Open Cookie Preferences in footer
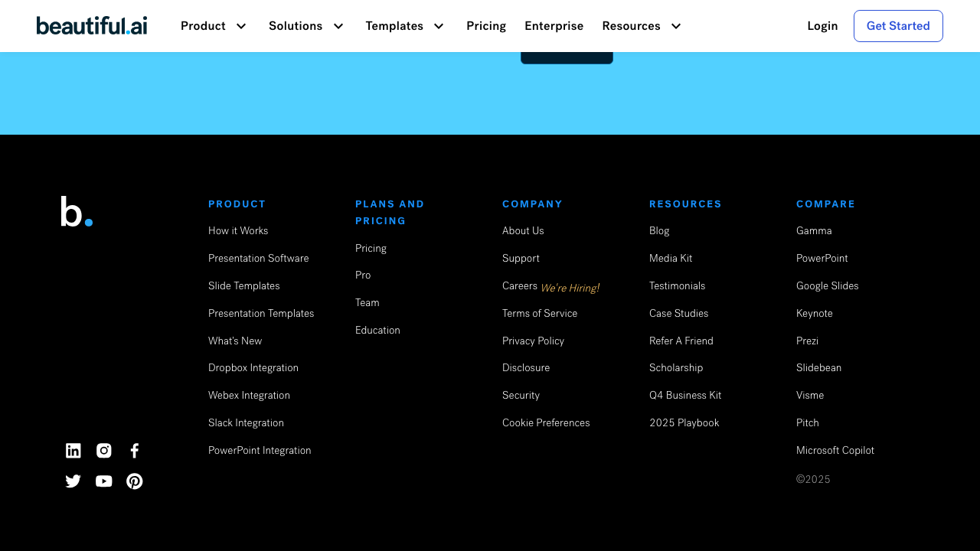 pos(546,423)
